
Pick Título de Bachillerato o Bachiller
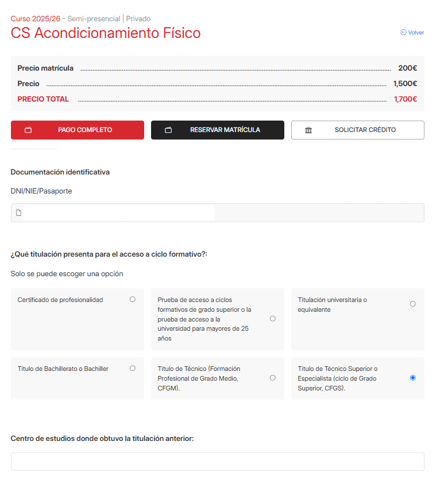(x=133, y=368)
